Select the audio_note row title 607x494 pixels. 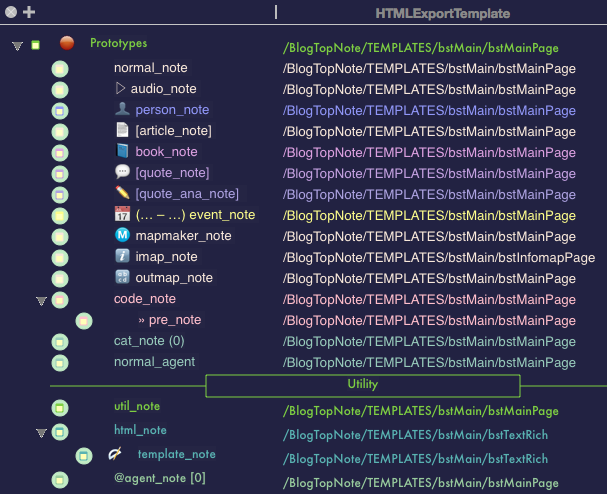point(163,89)
